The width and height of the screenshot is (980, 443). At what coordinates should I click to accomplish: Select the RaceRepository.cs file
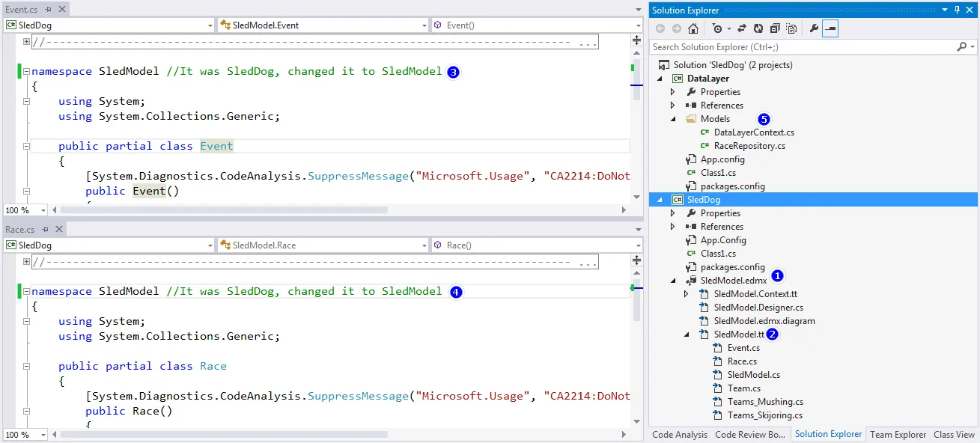point(749,146)
